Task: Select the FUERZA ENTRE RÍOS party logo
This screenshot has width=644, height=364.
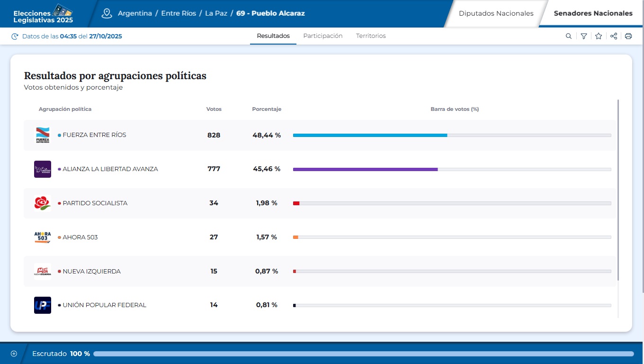Action: tap(43, 135)
